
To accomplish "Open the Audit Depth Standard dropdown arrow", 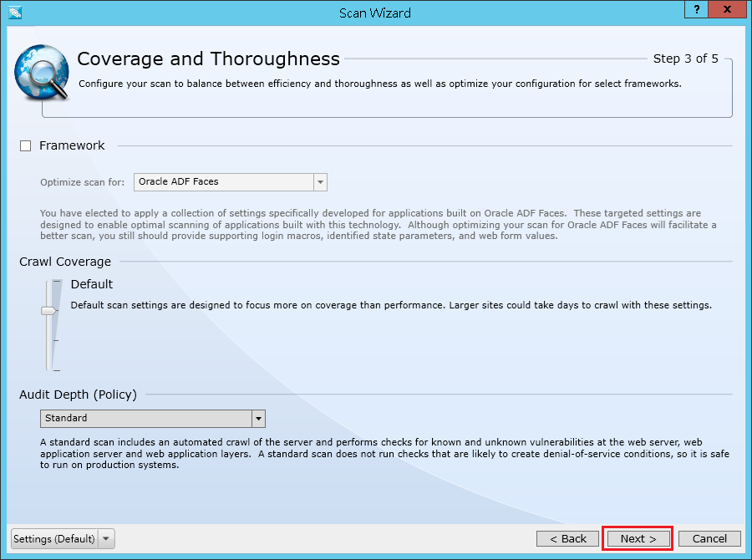I will coord(258,419).
